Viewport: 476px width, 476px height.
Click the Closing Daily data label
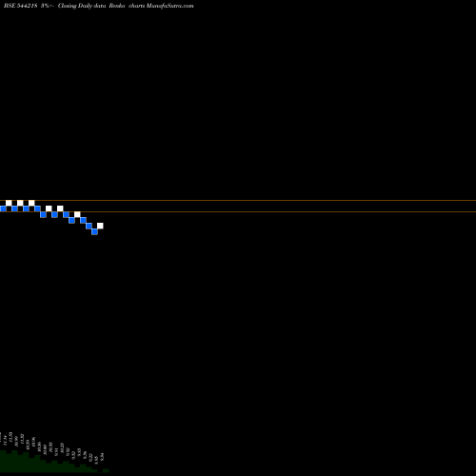coord(82,6)
